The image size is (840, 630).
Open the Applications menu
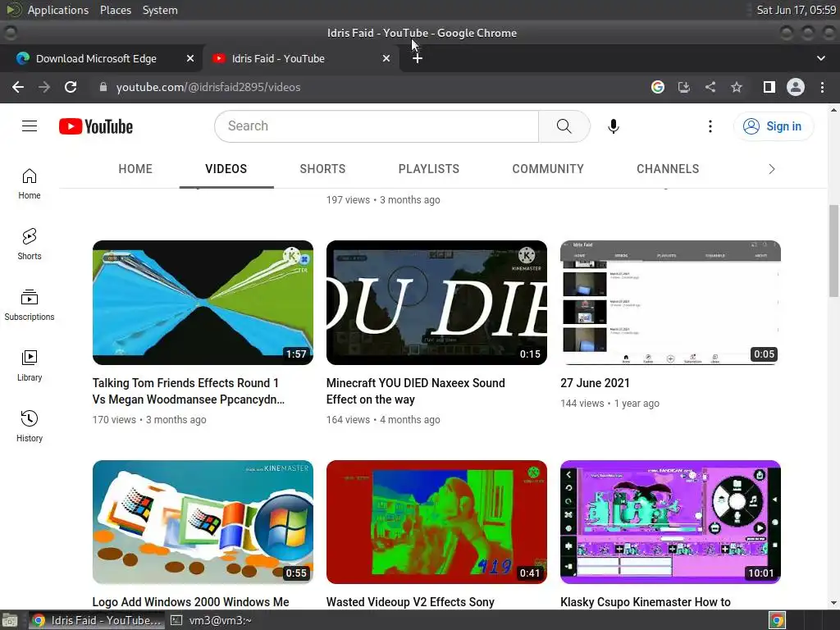pyautogui.click(x=58, y=10)
